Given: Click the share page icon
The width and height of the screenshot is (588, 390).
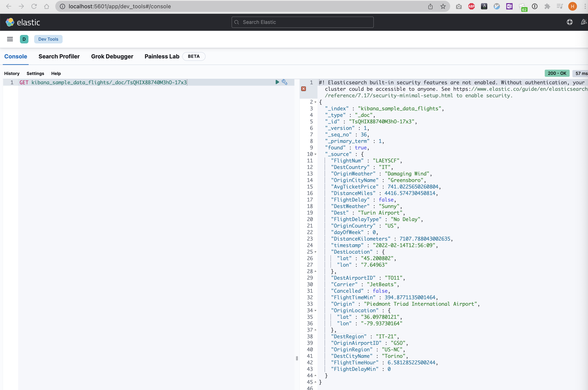Looking at the screenshot, I should point(430,7).
